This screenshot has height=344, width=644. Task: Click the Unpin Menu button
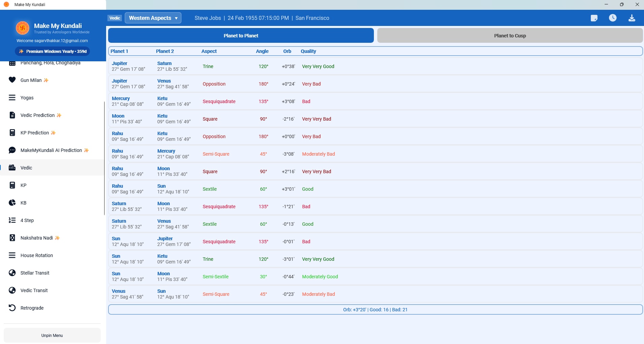coord(52,336)
